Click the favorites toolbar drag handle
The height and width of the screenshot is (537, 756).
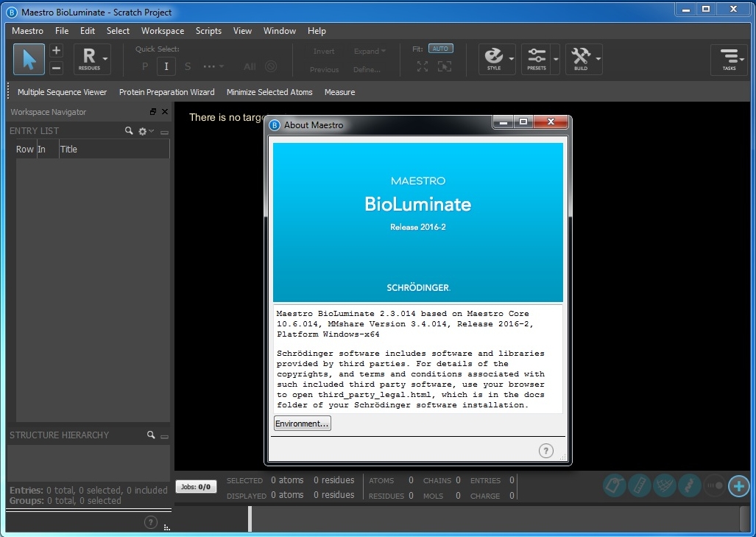tap(8, 91)
